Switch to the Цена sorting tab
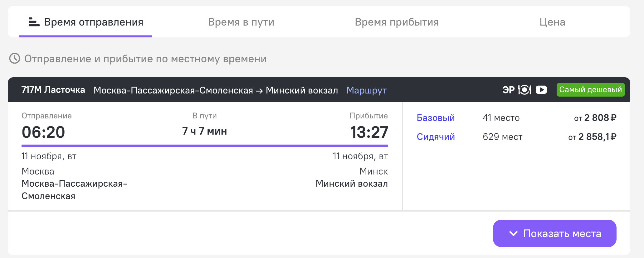644x258 pixels. click(552, 22)
